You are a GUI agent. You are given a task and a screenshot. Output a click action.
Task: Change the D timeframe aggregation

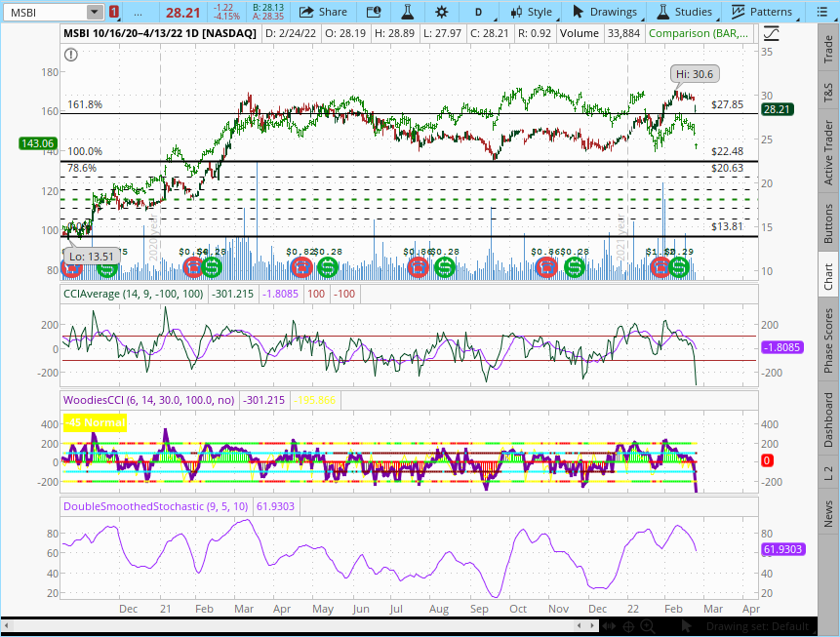click(x=478, y=12)
